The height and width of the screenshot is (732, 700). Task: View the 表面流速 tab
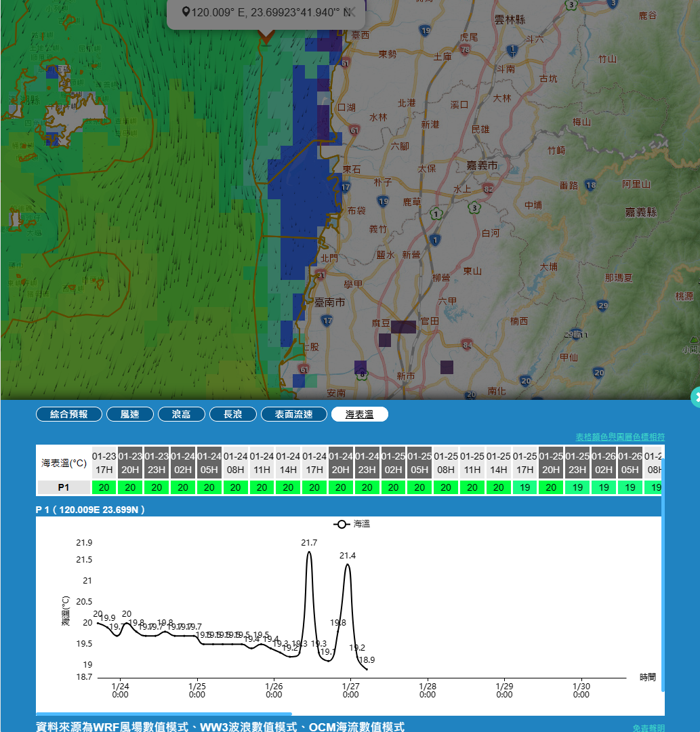coord(293,414)
